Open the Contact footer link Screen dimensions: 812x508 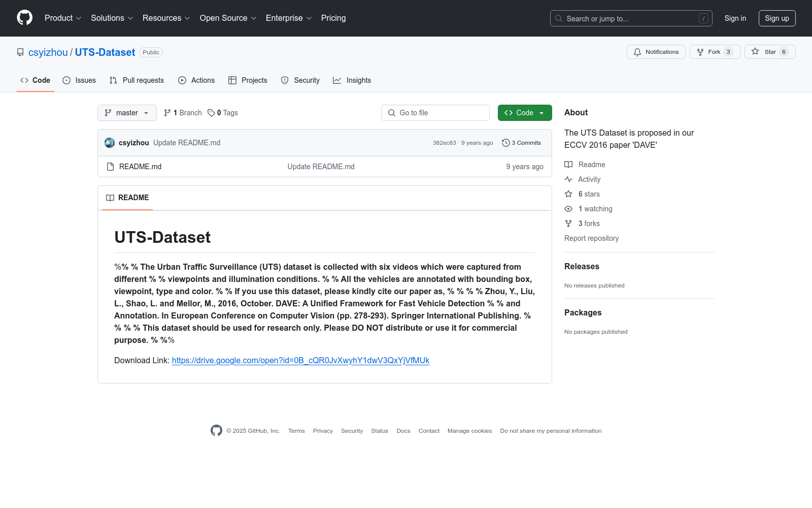click(429, 431)
